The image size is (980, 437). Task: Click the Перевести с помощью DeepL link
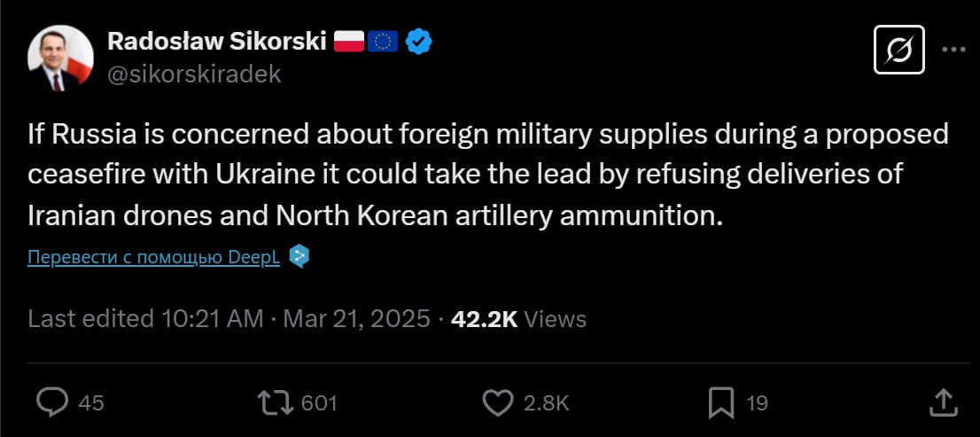pos(154,257)
